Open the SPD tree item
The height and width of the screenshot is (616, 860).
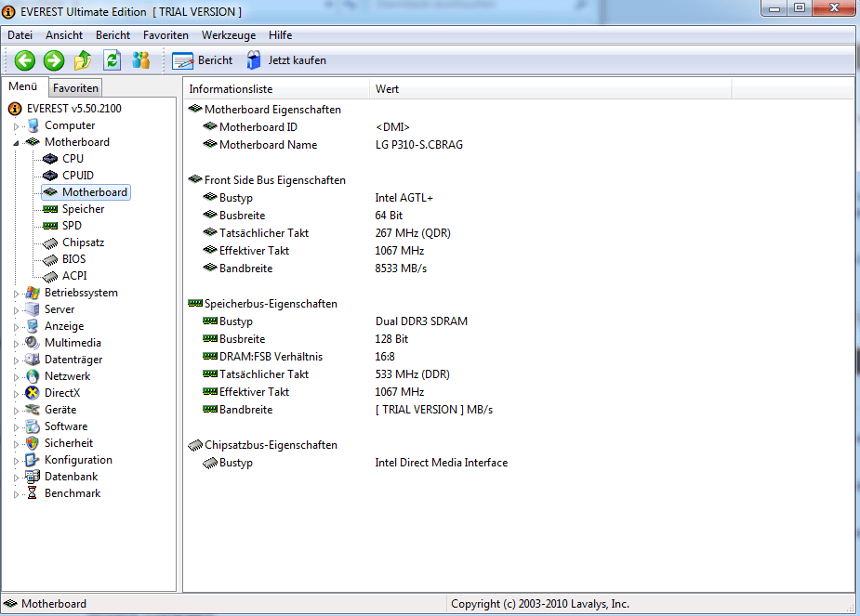pyautogui.click(x=72, y=226)
